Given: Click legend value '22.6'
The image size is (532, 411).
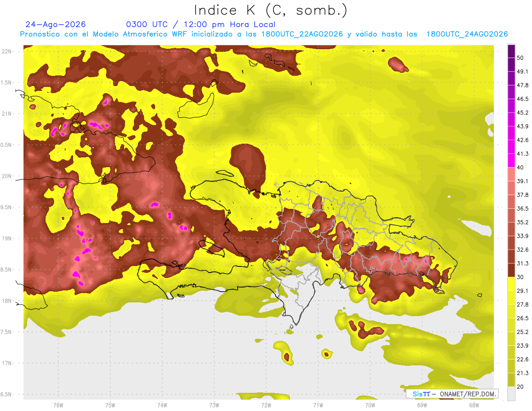Looking at the screenshot, I should 522,360.
